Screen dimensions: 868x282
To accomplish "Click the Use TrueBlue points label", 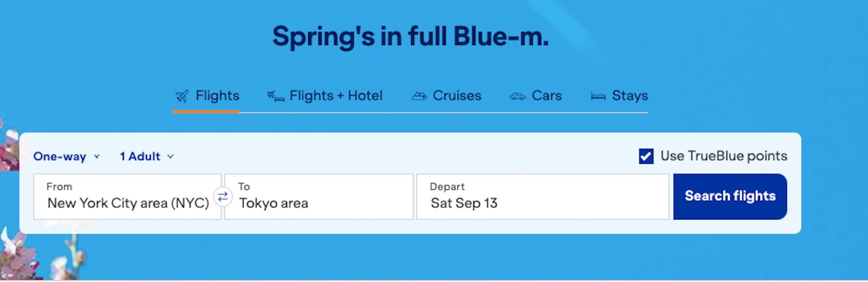I will click(x=723, y=156).
